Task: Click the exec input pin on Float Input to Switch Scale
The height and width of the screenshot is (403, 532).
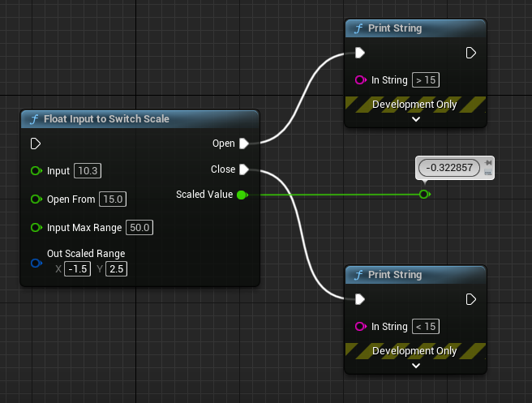Action: pos(35,144)
